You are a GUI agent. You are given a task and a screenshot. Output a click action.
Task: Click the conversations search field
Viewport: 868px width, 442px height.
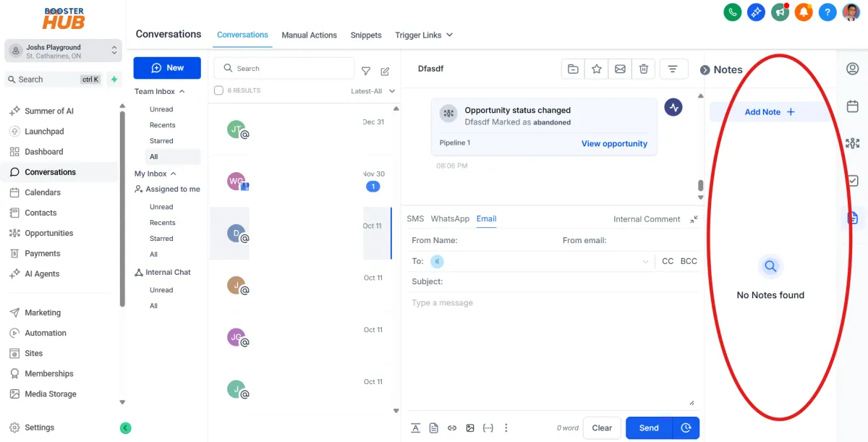[x=284, y=69]
